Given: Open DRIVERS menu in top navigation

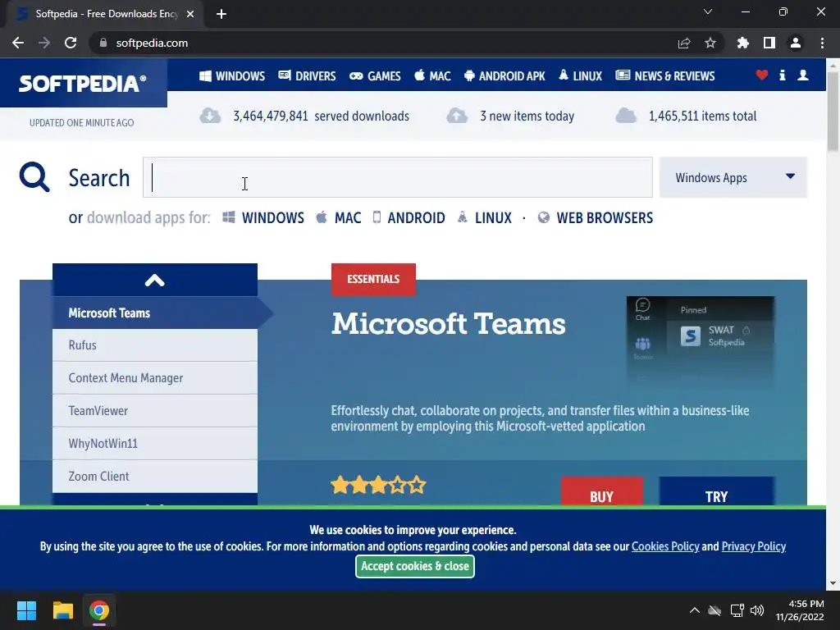Looking at the screenshot, I should [307, 76].
